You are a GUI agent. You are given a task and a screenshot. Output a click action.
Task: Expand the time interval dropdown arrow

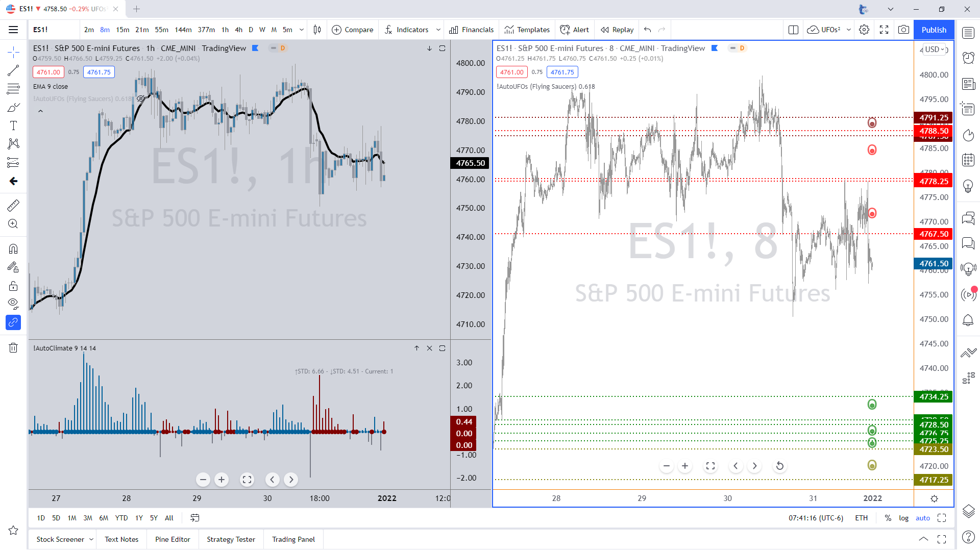coord(302,30)
